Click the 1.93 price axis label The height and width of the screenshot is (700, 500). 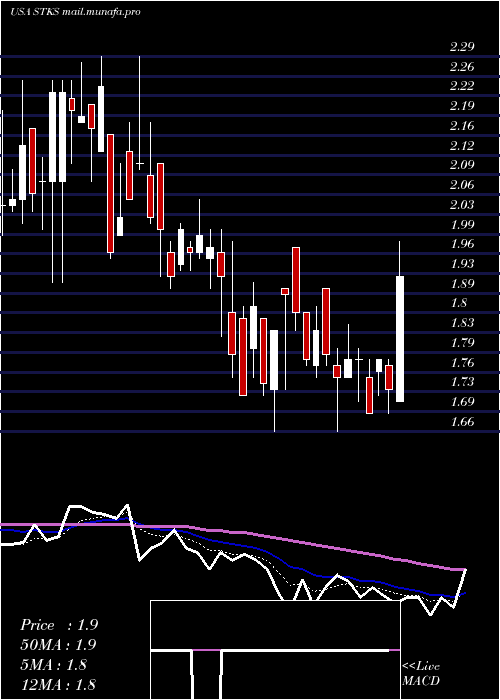coord(462,263)
